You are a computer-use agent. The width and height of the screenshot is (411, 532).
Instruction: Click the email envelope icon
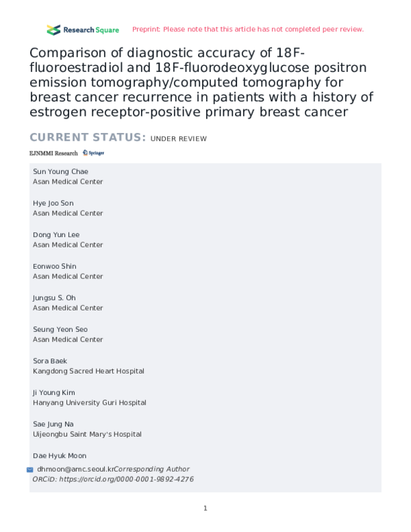[x=29, y=470]
